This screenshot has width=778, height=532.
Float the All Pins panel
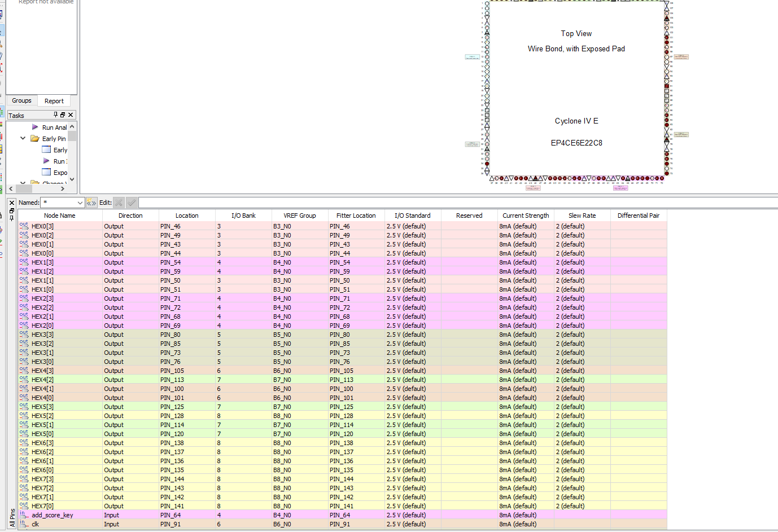[12, 210]
